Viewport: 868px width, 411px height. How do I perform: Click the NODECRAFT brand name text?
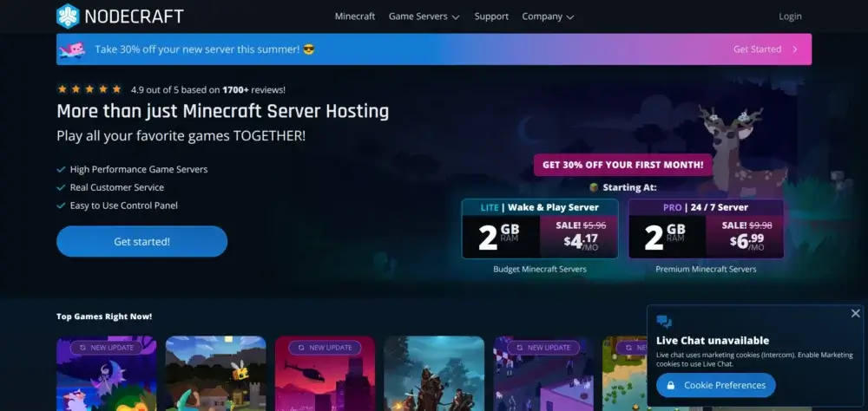[x=134, y=16]
